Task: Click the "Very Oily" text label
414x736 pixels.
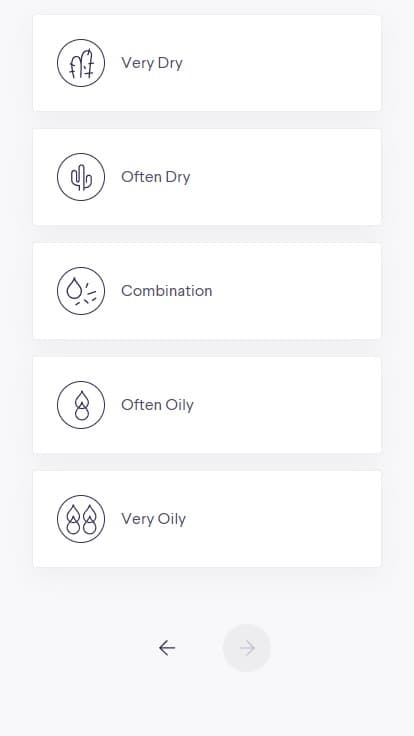Action: click(153, 519)
